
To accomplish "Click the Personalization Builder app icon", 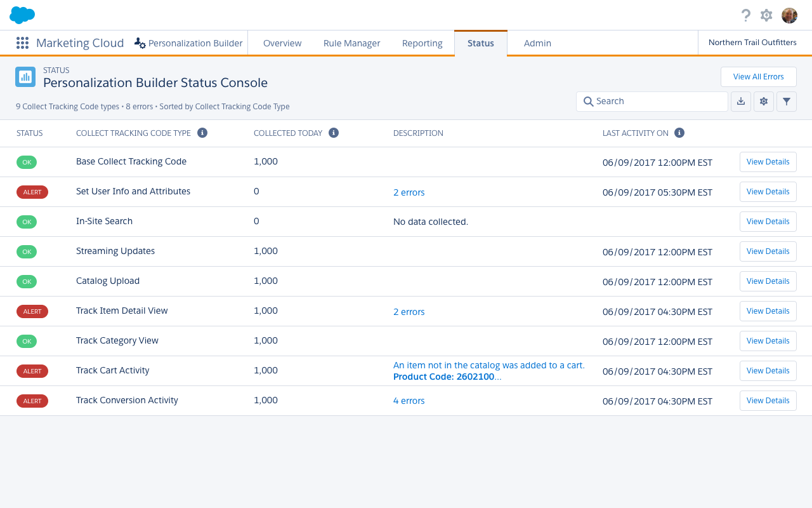I will (x=140, y=43).
